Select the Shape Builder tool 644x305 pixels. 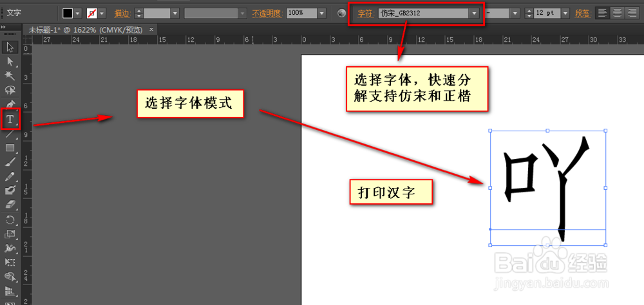[x=10, y=277]
